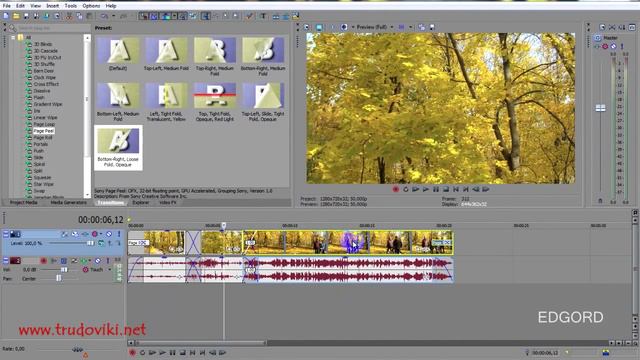640x360 pixels.
Task: Click the Master FX icon in mixer
Action: (597, 46)
